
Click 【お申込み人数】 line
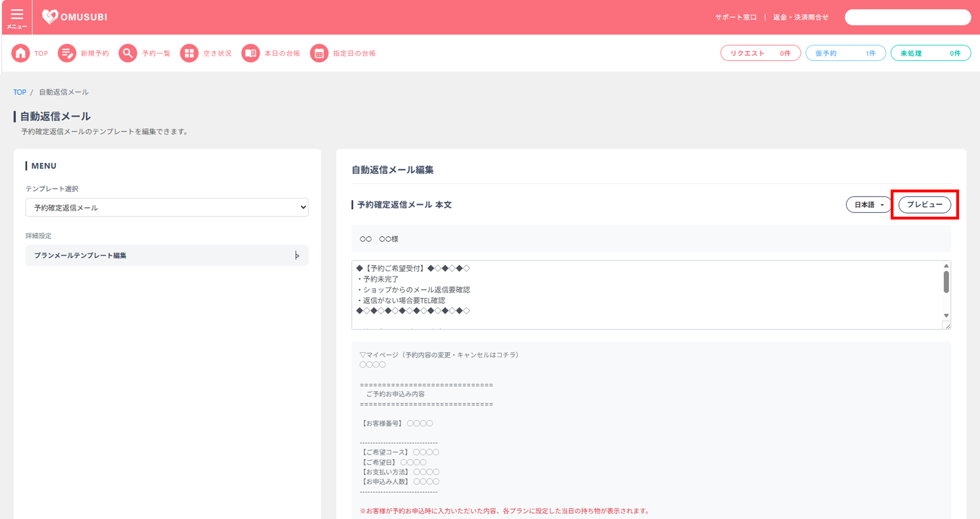(399, 482)
